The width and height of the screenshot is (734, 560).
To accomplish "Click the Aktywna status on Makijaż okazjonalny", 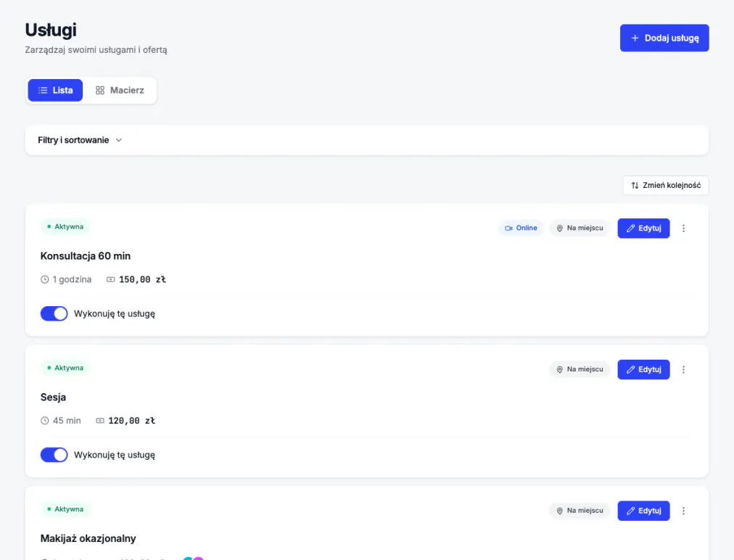I will [x=65, y=509].
